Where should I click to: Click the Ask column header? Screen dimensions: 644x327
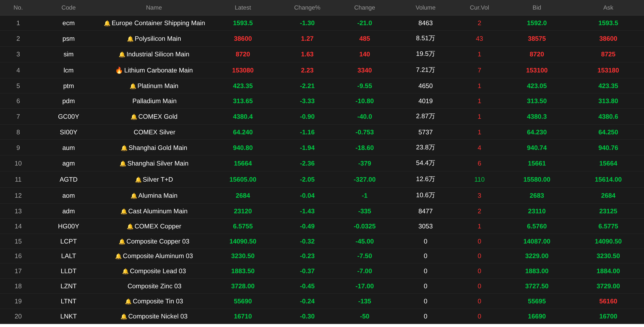608,8
